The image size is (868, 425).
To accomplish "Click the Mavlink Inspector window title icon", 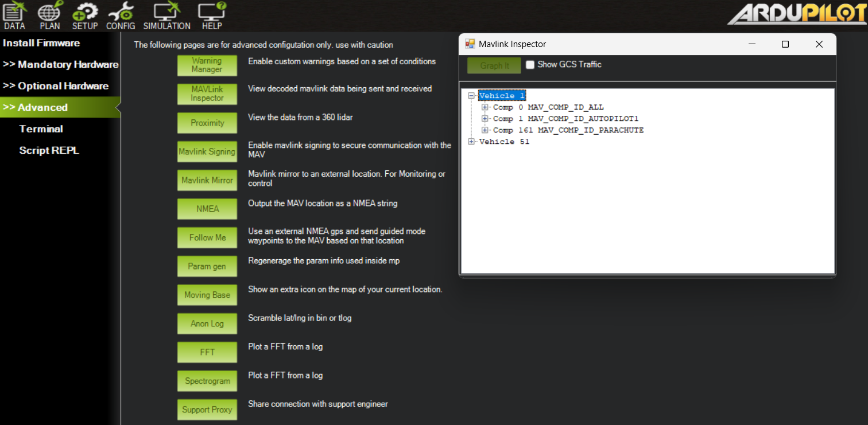I will (x=470, y=44).
